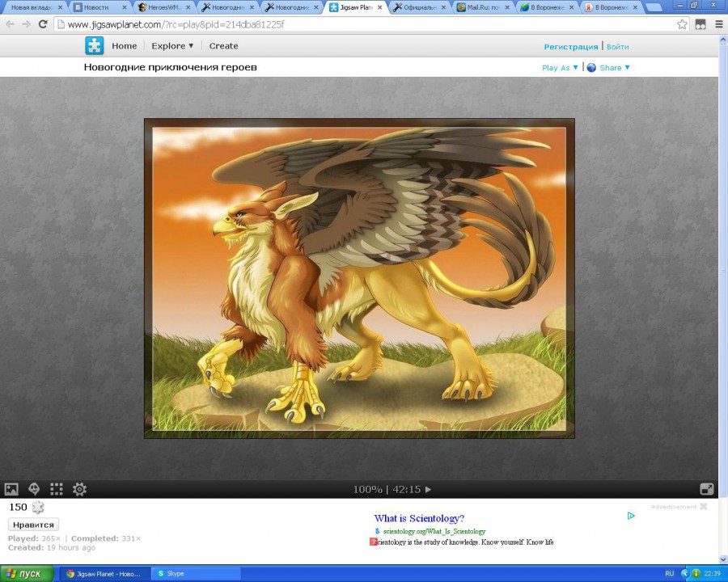Go forward to the next page

[27, 24]
